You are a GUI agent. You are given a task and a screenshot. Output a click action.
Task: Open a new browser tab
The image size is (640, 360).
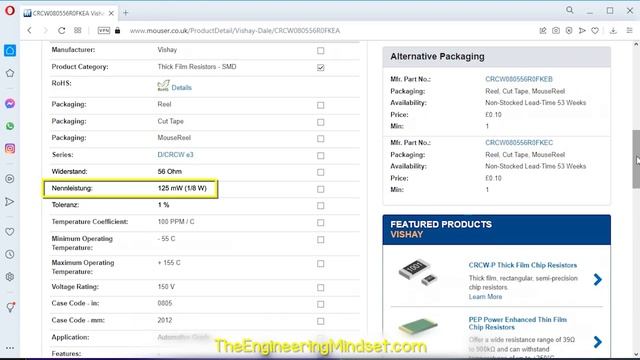click(x=126, y=13)
